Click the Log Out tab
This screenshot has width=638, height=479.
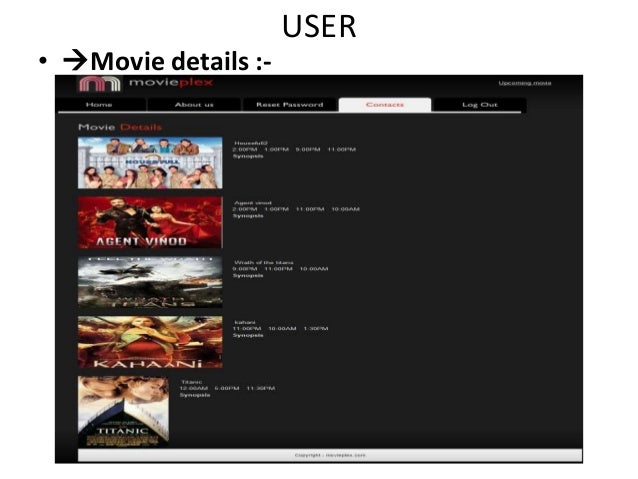point(480,105)
